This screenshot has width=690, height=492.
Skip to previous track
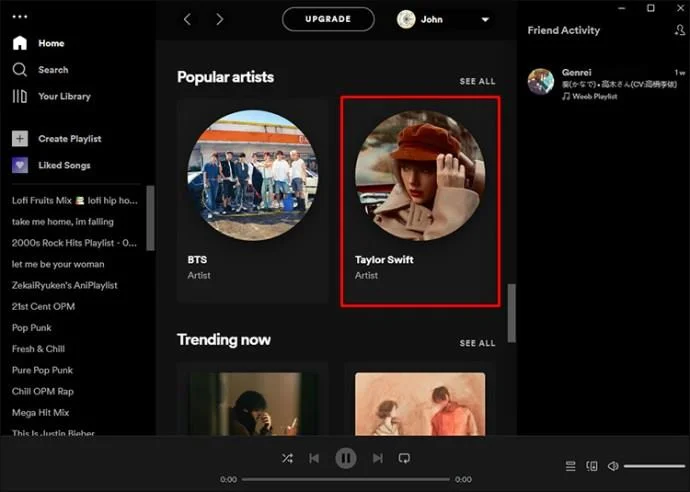314,459
